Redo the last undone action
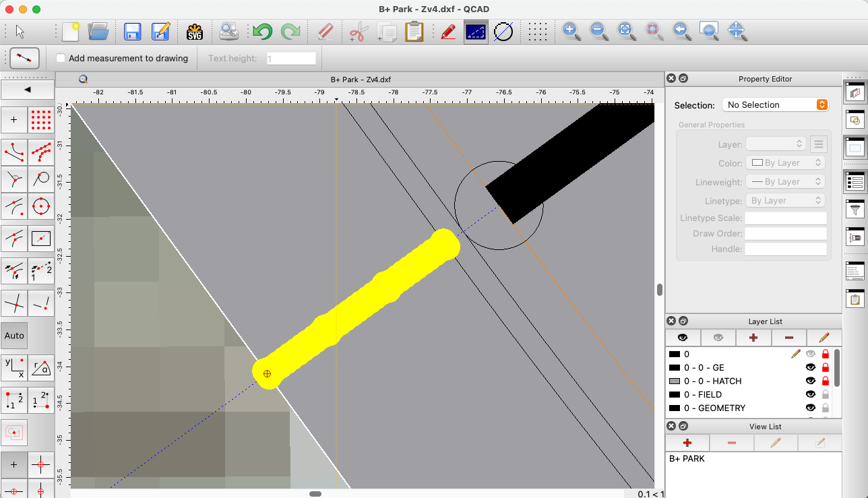The height and width of the screenshot is (498, 868). (290, 32)
